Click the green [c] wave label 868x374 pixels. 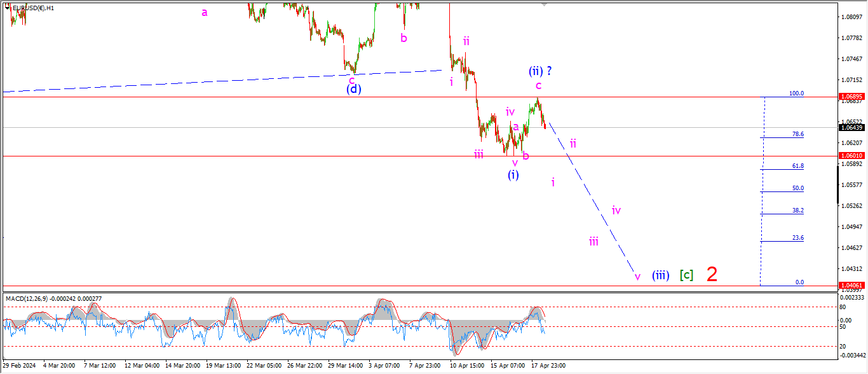[x=686, y=275]
